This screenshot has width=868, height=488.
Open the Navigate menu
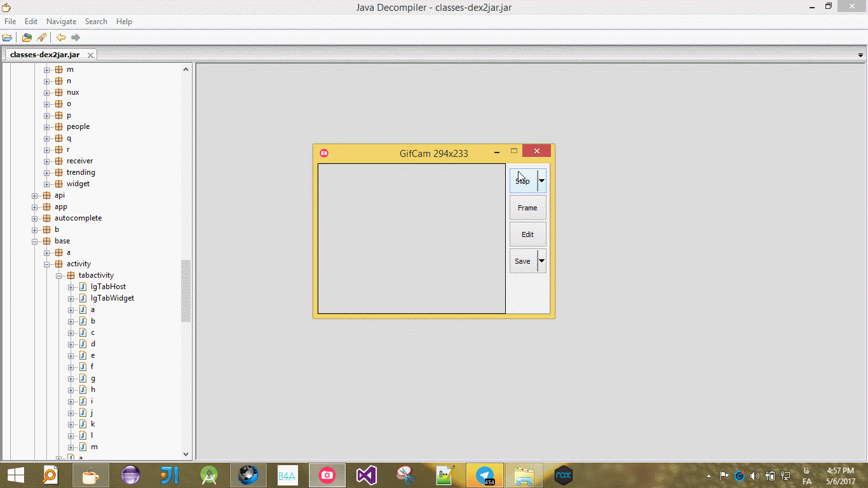[61, 22]
